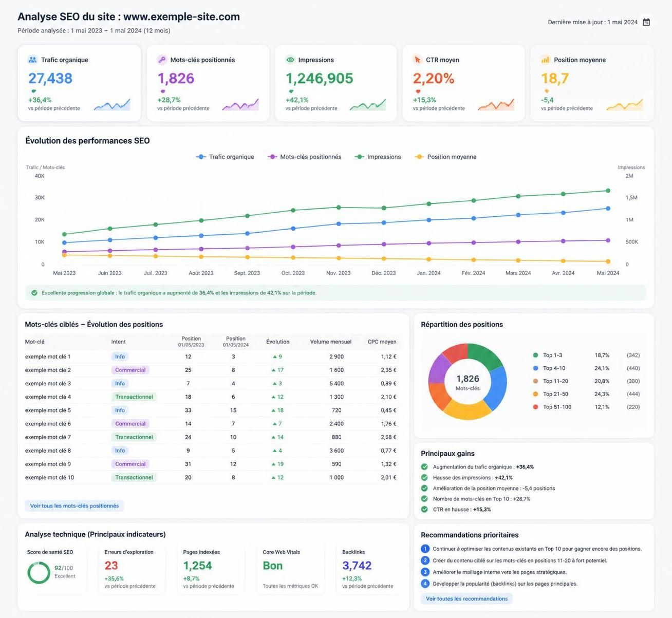This screenshot has width=672, height=618.
Task: Click the Impressions value 1,246,905
Action: click(320, 78)
